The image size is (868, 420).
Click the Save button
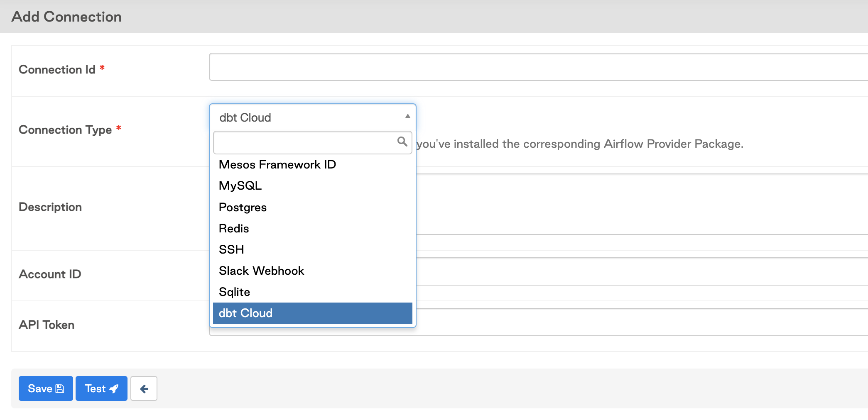tap(46, 388)
